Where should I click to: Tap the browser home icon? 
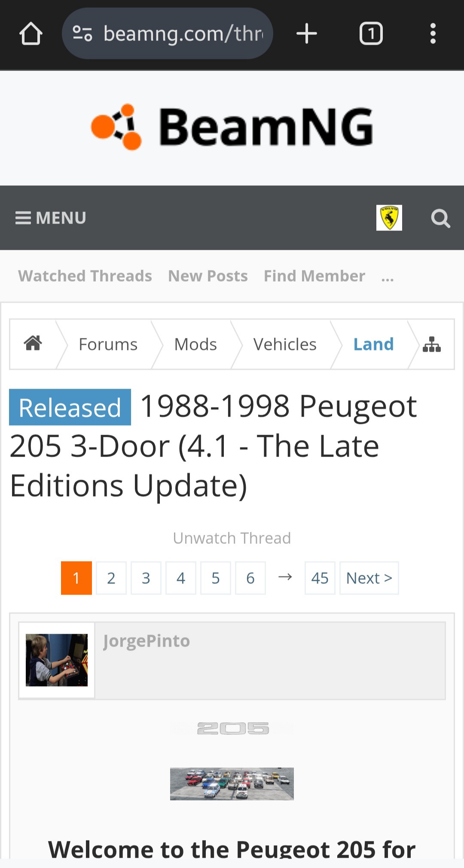[31, 34]
